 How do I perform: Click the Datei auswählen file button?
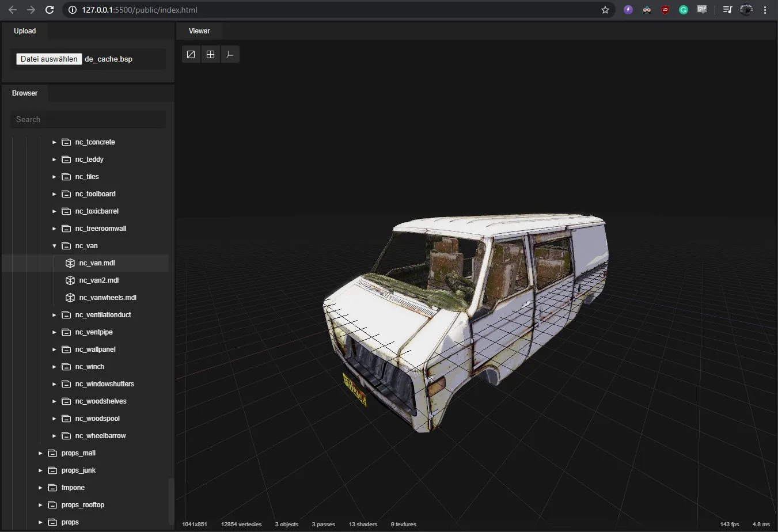click(49, 59)
